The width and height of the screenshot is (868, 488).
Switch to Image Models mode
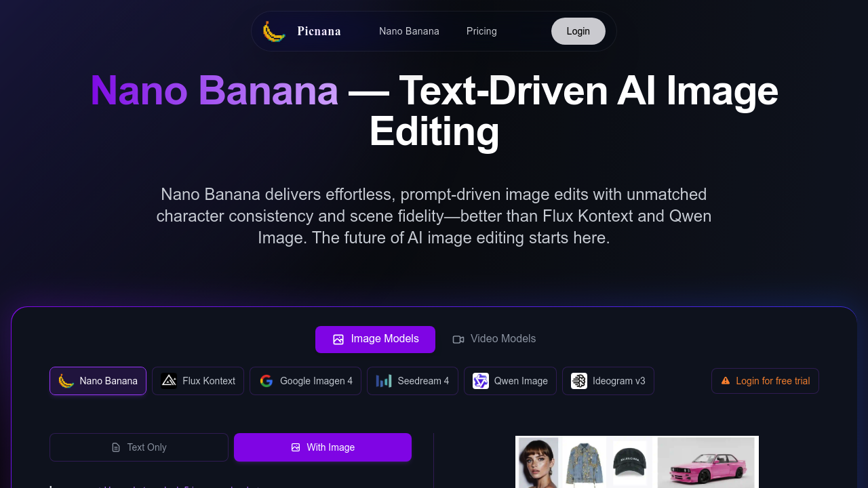[375, 339]
